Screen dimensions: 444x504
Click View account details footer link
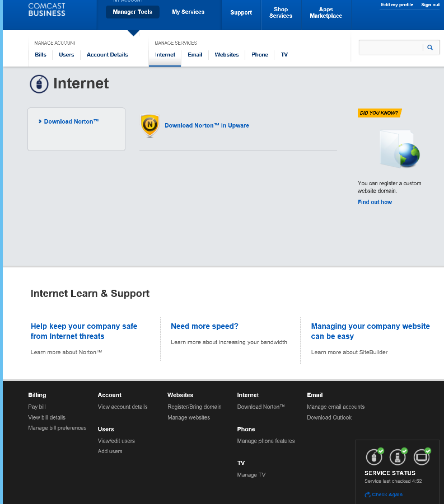click(123, 407)
